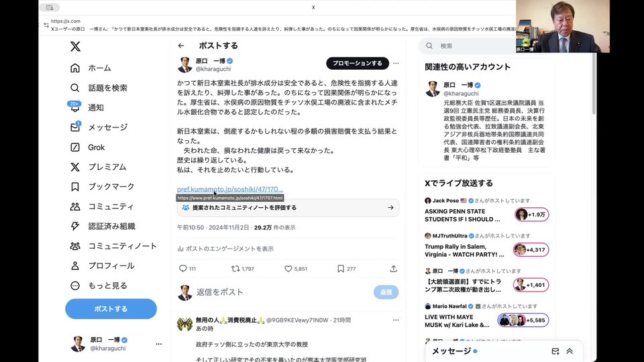The image size is (644, 362).
Task: Click blue ポストする compose button
Action: (x=111, y=308)
